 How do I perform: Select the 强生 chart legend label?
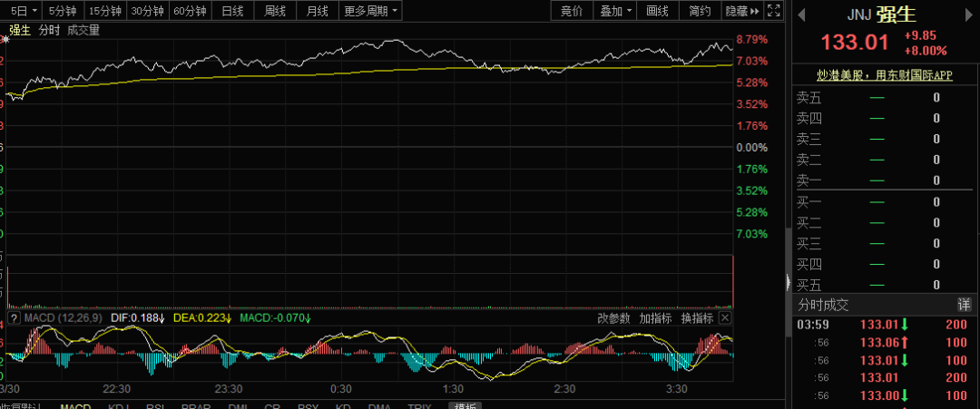click(x=19, y=30)
